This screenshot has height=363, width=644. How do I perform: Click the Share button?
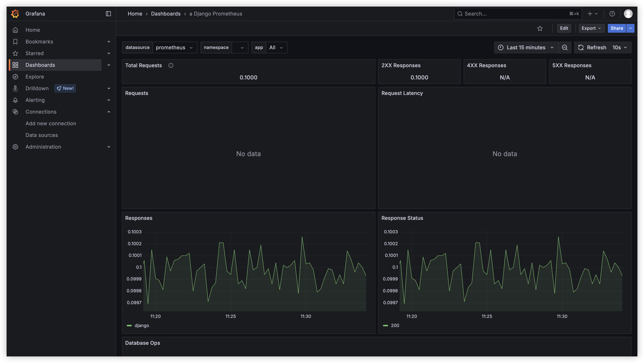[x=617, y=28]
